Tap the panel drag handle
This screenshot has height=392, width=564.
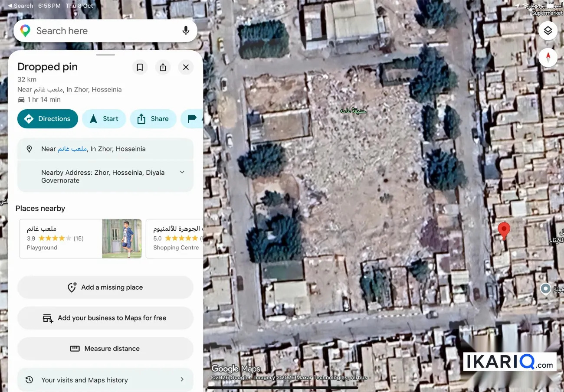pyautogui.click(x=105, y=55)
